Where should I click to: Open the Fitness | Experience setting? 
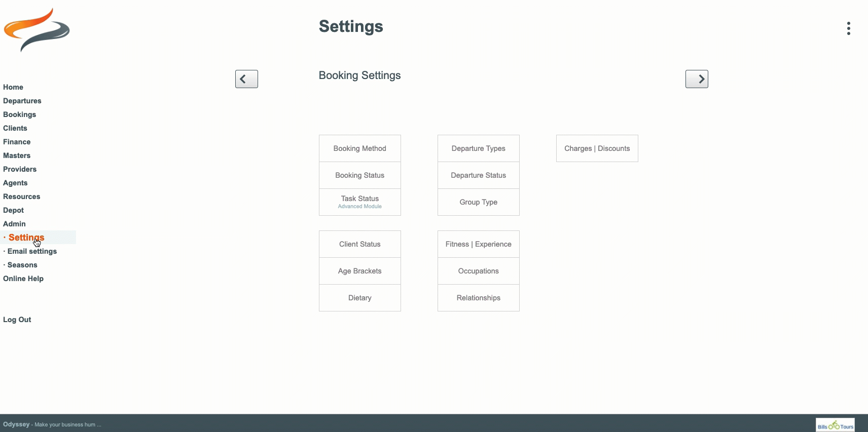[x=479, y=244]
